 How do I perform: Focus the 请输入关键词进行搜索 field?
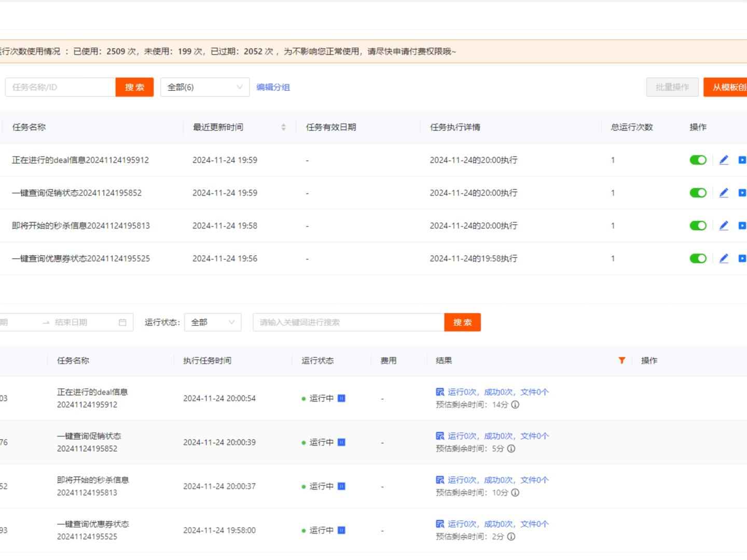(349, 322)
